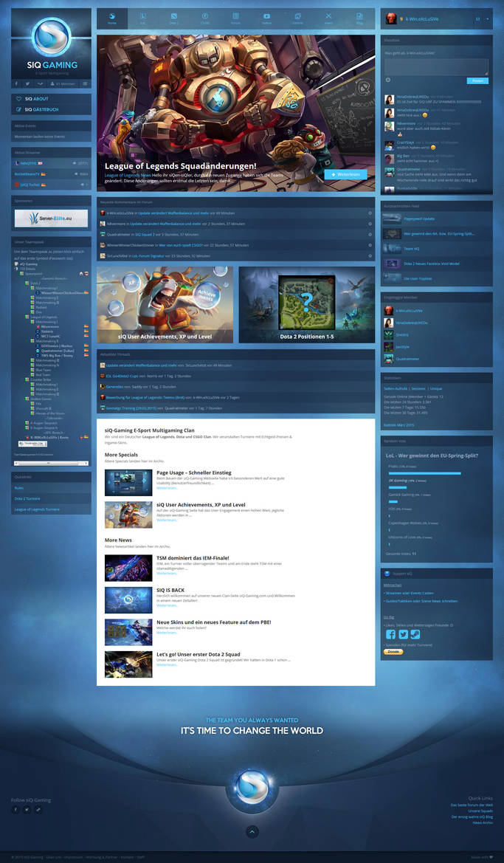Click the Facebook icon under the siQ Gaming logo

click(16, 83)
